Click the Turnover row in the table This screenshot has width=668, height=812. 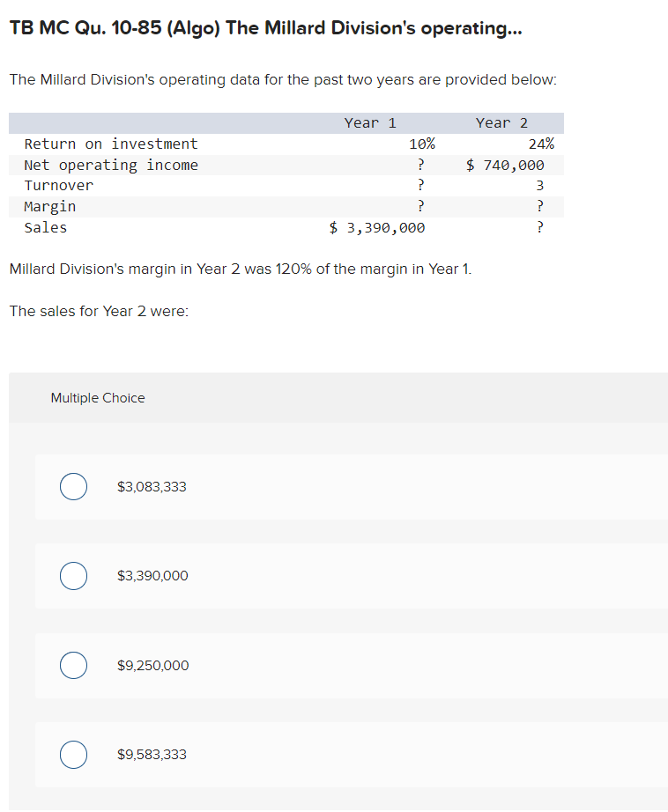58,185
